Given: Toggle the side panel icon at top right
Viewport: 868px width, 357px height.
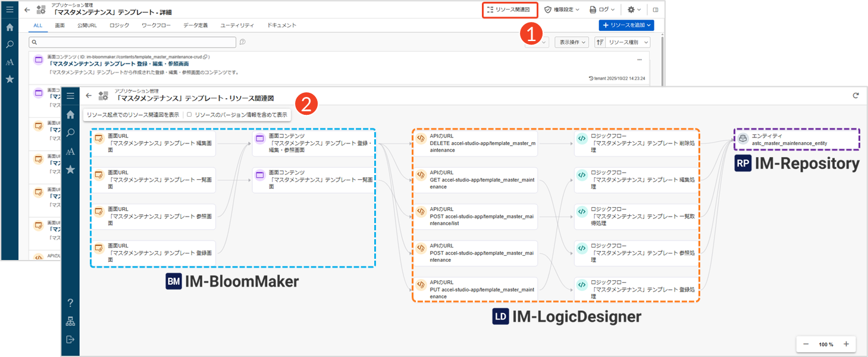Looking at the screenshot, I should 656,10.
